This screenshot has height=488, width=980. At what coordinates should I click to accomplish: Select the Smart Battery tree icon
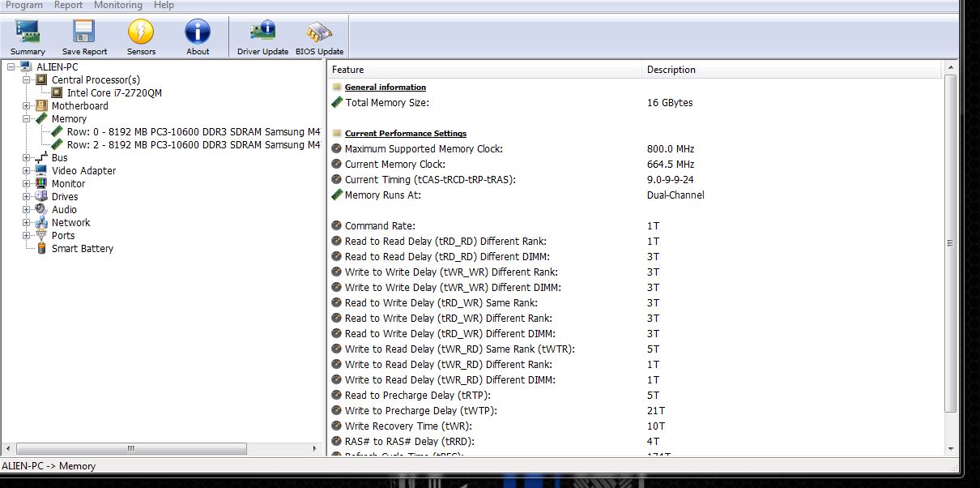tap(42, 249)
